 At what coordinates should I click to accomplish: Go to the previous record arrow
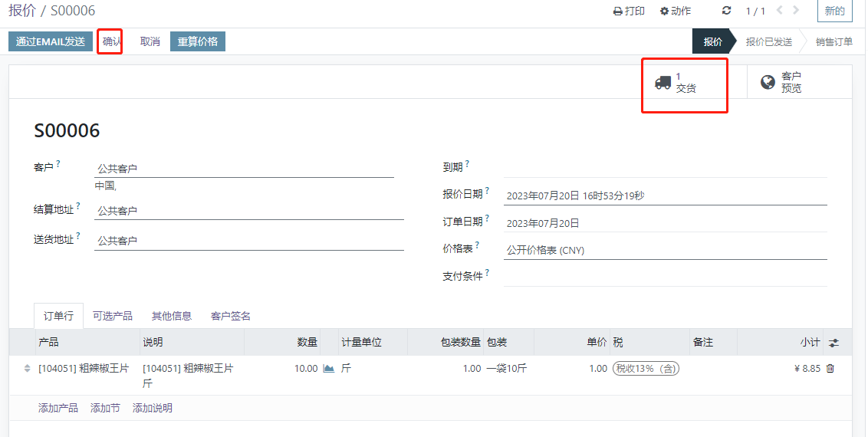pyautogui.click(x=780, y=11)
